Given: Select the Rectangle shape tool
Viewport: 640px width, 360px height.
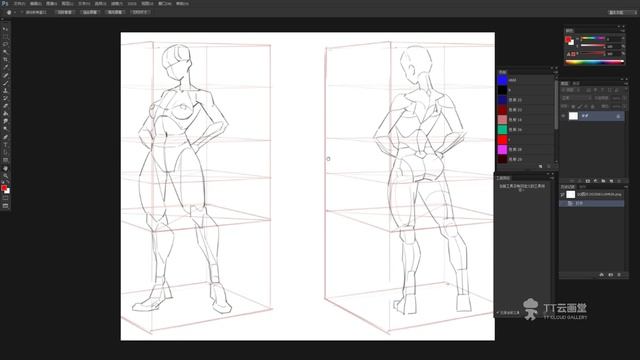Looking at the screenshot, I should 5,160.
